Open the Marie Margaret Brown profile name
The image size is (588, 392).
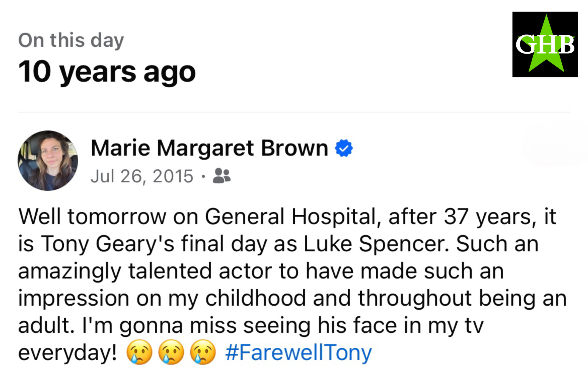tap(209, 148)
